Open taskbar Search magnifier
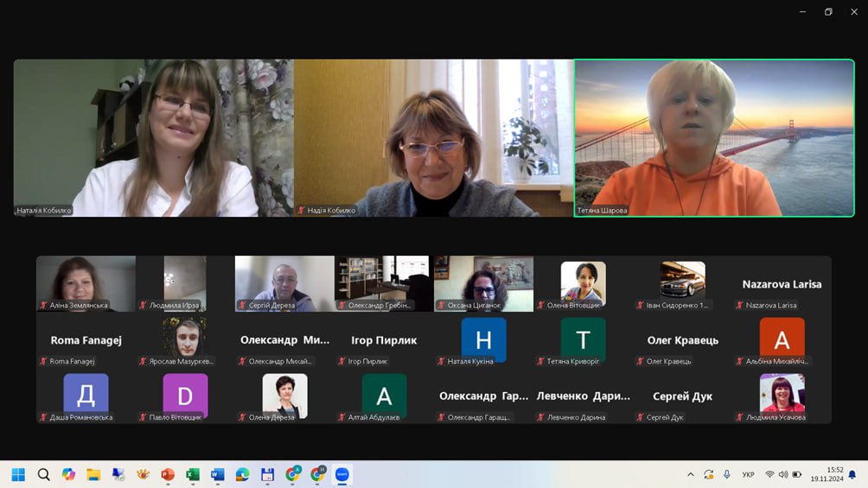The height and width of the screenshot is (488, 868). click(x=44, y=475)
